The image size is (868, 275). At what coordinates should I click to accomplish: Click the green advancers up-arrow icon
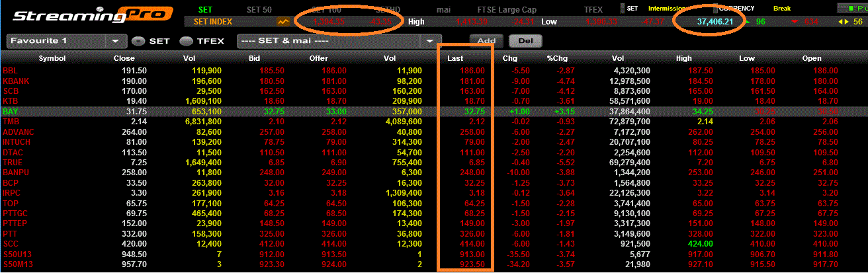pos(748,22)
